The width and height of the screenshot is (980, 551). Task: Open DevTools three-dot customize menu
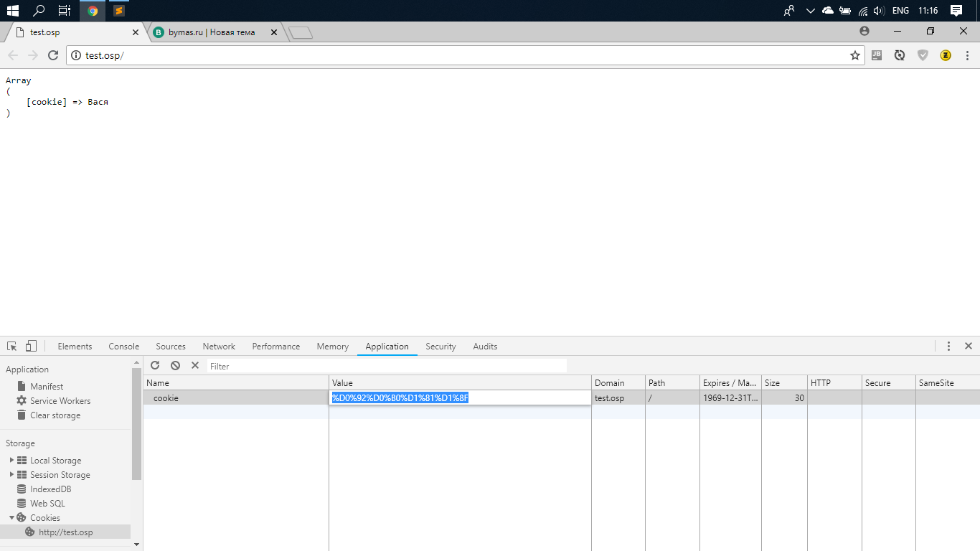tap(948, 346)
